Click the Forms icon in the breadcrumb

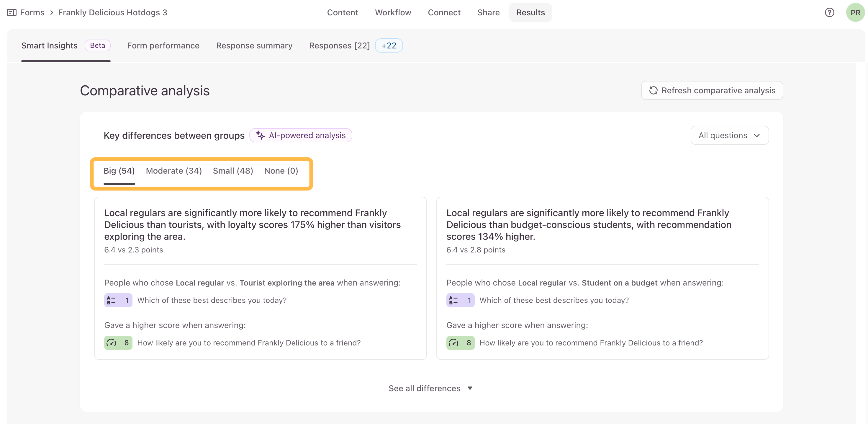click(x=12, y=12)
